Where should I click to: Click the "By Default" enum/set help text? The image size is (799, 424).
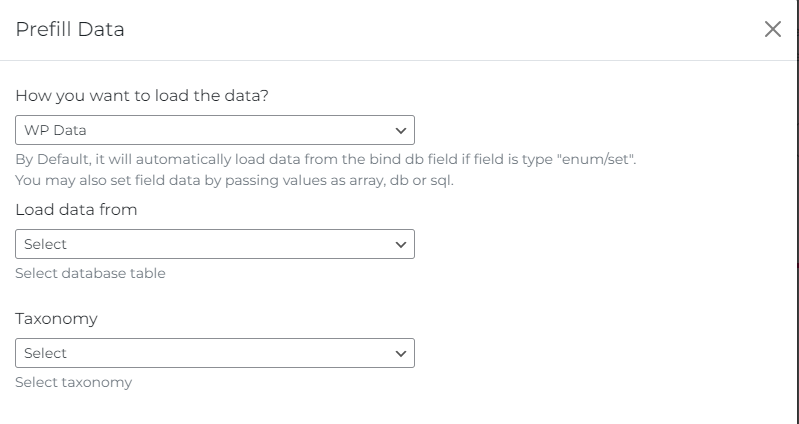click(326, 159)
